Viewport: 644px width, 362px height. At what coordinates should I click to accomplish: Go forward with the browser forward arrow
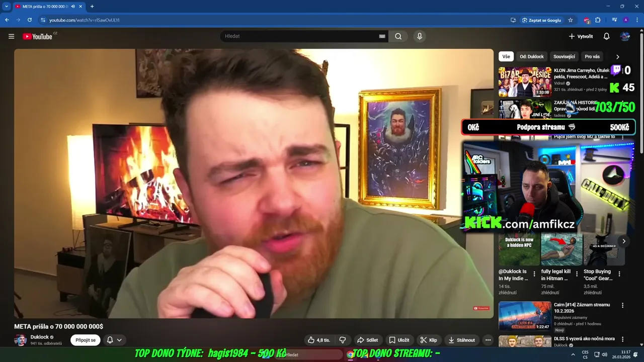(x=18, y=20)
